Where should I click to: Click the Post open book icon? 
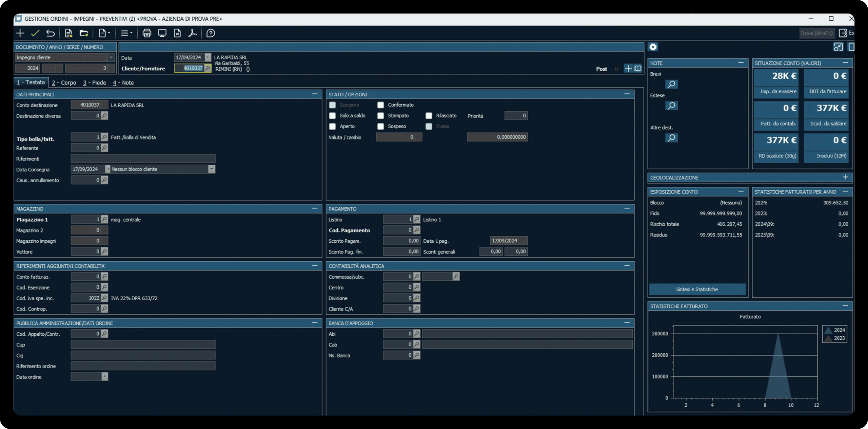click(638, 69)
